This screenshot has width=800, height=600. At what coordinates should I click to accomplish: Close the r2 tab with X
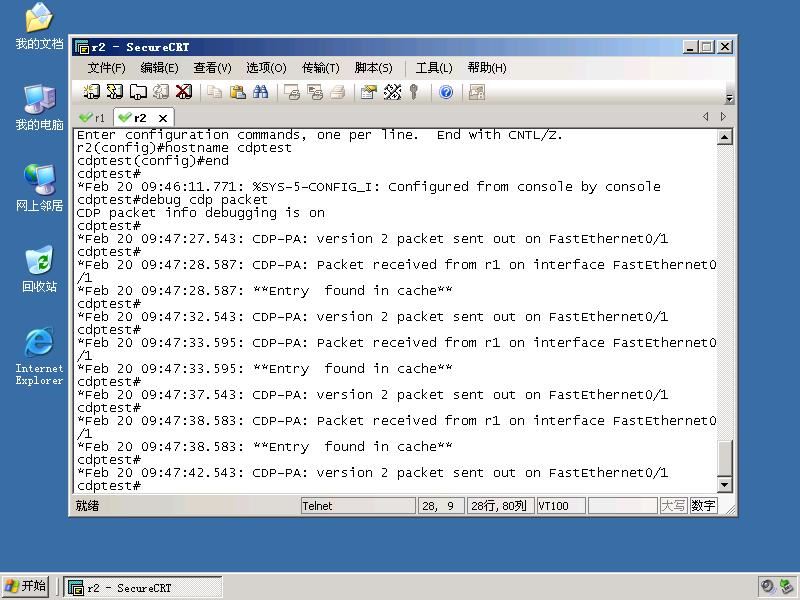163,118
